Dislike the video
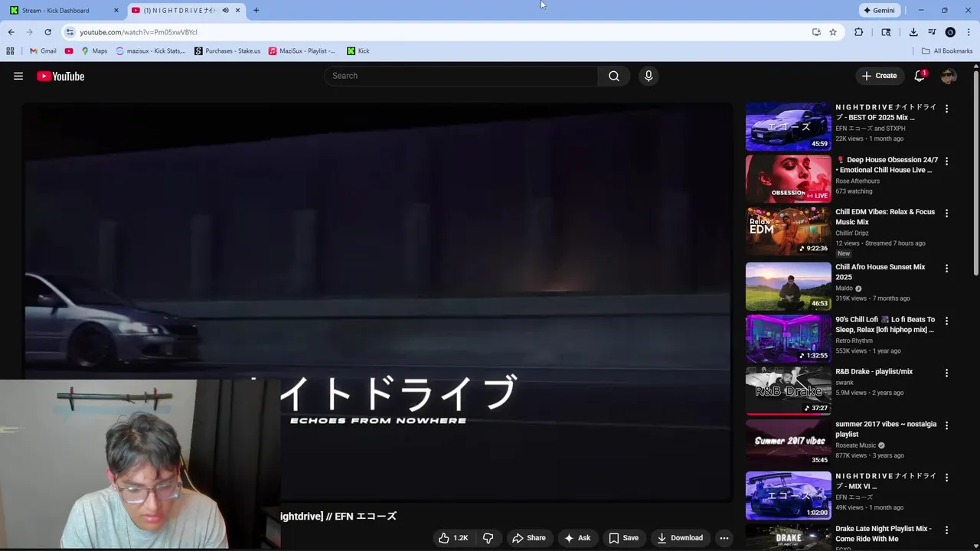 point(488,538)
